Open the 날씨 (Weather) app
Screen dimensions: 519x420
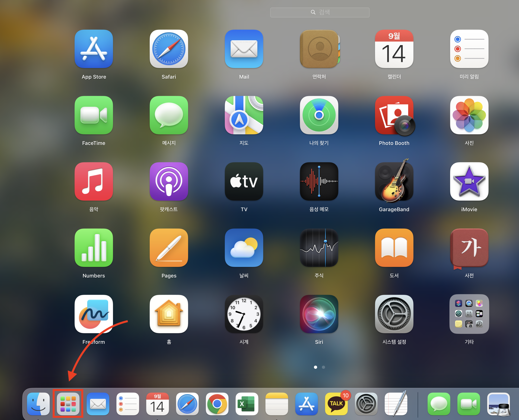[x=244, y=248]
